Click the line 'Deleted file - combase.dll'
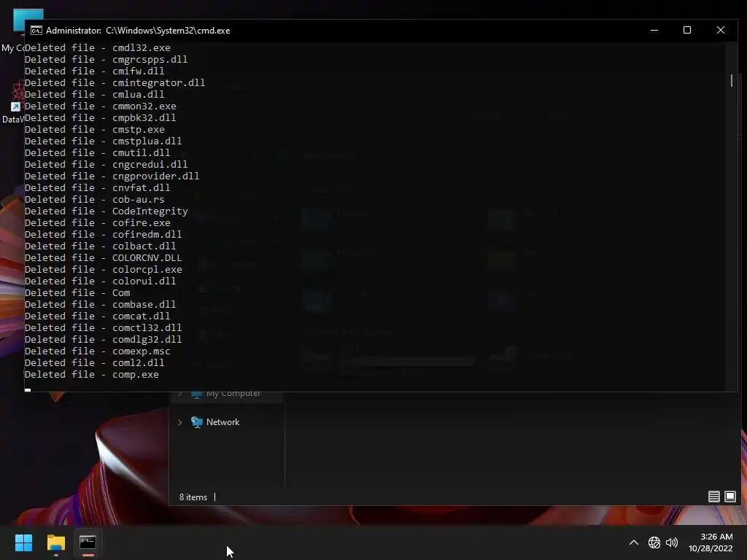This screenshot has width=747, height=560. click(101, 304)
